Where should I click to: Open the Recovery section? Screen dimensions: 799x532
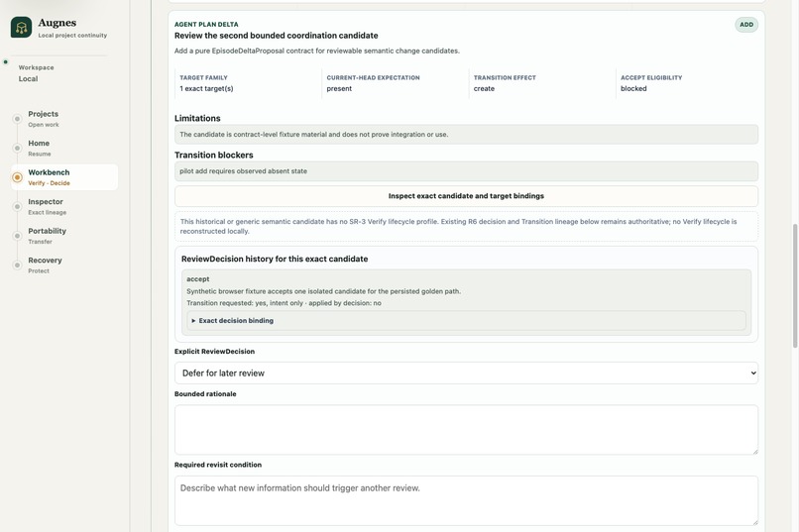[64, 265]
